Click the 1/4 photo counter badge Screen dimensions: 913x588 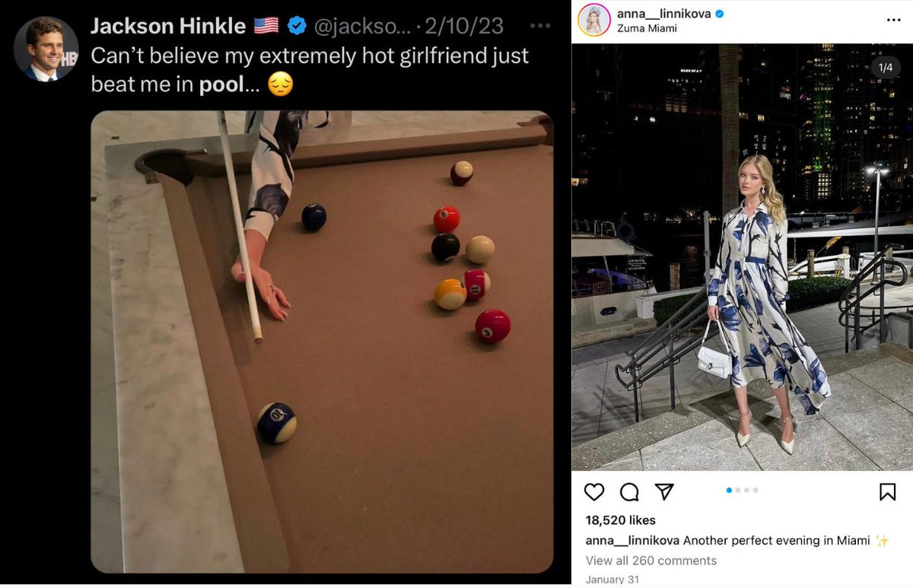point(886,68)
